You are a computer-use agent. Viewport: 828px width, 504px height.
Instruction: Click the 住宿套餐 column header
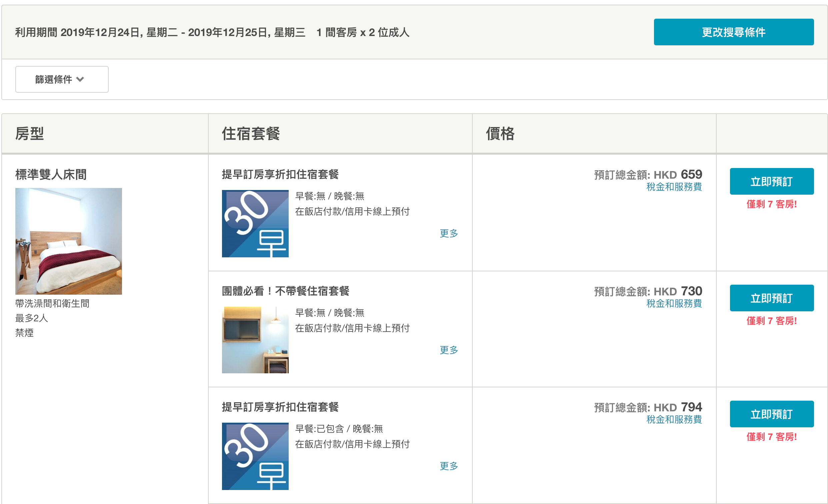tap(251, 134)
